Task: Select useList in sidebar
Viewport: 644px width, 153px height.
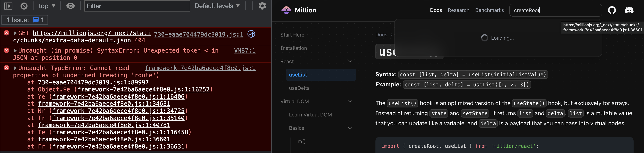Action: pyautogui.click(x=321, y=75)
